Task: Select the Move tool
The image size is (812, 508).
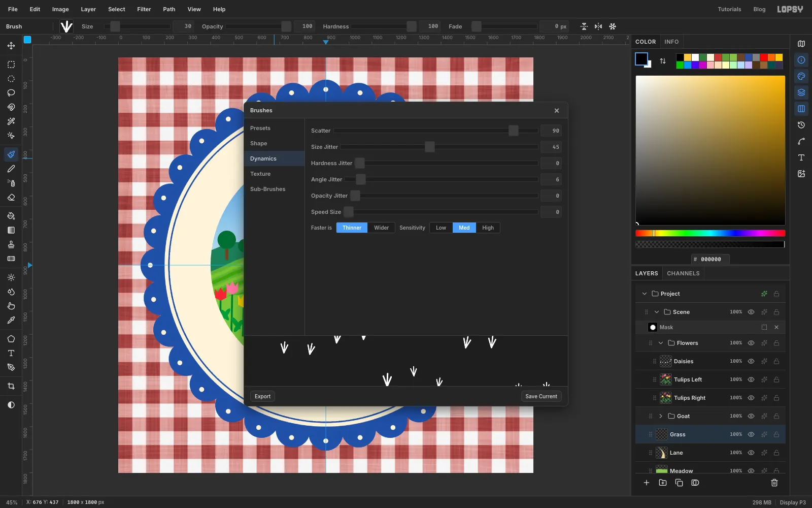Action: click(11, 46)
